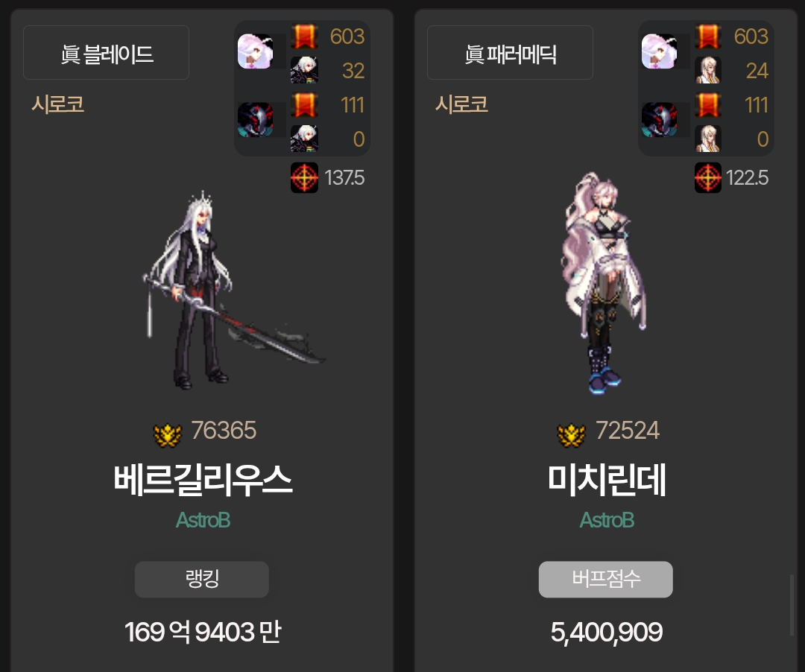Click the blonde paramedic portrait beside 24
This screenshot has height=672, width=805.
click(708, 70)
